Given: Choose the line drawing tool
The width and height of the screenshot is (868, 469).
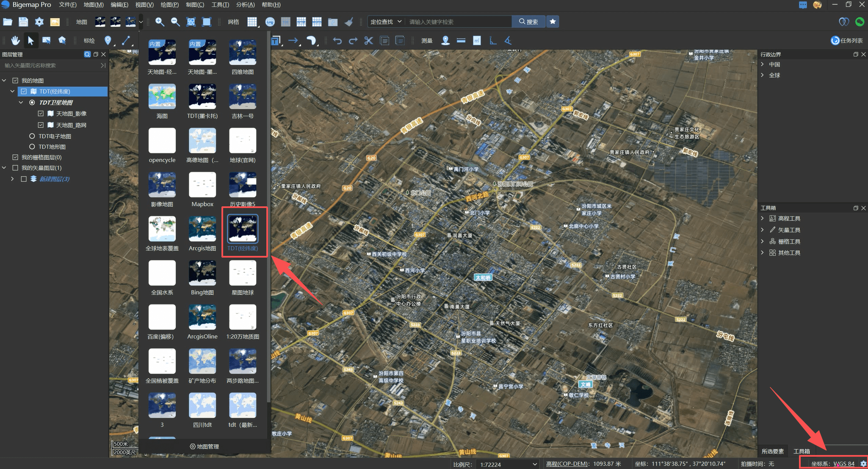Looking at the screenshot, I should (x=126, y=40).
